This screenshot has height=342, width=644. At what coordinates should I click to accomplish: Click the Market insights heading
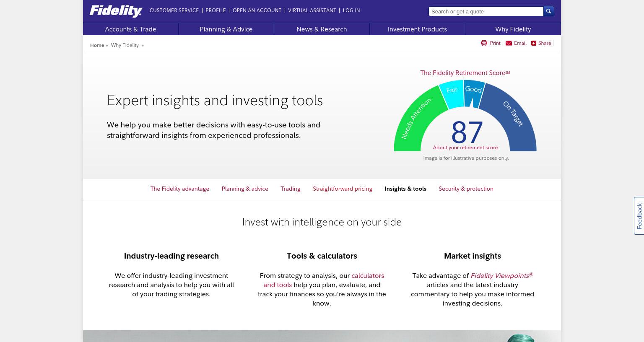pyautogui.click(x=472, y=256)
